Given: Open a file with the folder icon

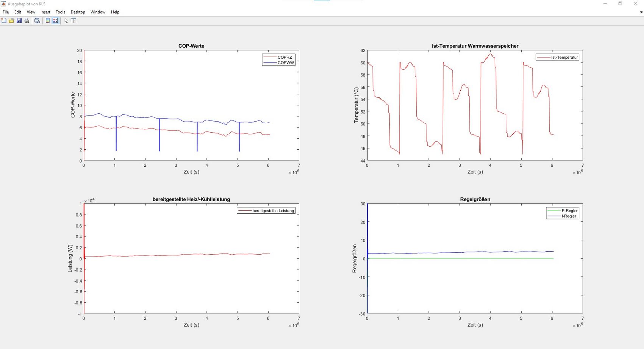Looking at the screenshot, I should (11, 21).
